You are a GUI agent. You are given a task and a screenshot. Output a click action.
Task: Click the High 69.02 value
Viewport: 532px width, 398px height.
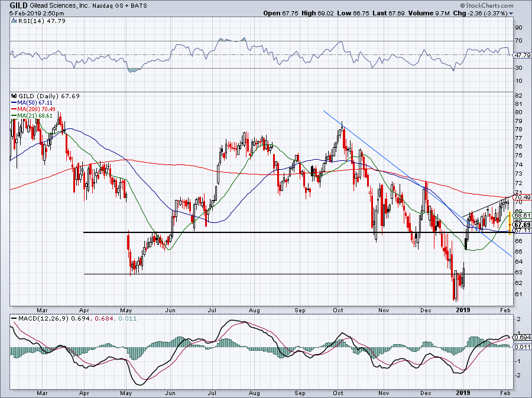pos(317,13)
